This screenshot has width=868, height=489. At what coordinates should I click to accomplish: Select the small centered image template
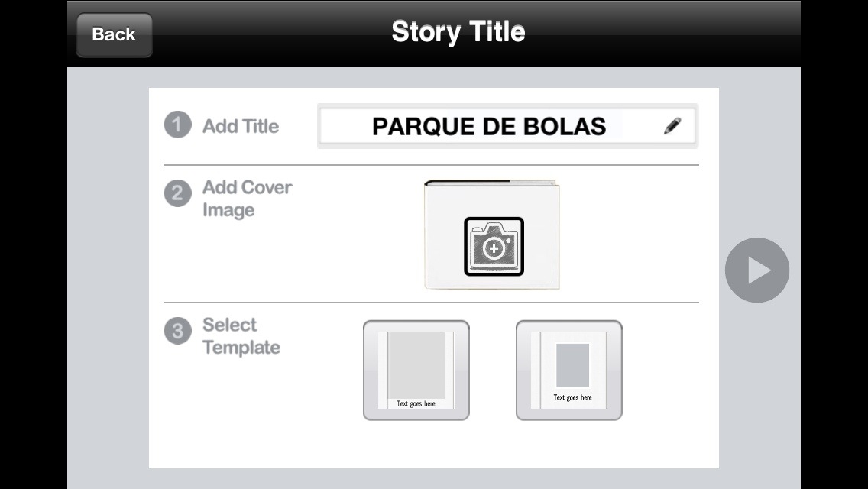568,371
